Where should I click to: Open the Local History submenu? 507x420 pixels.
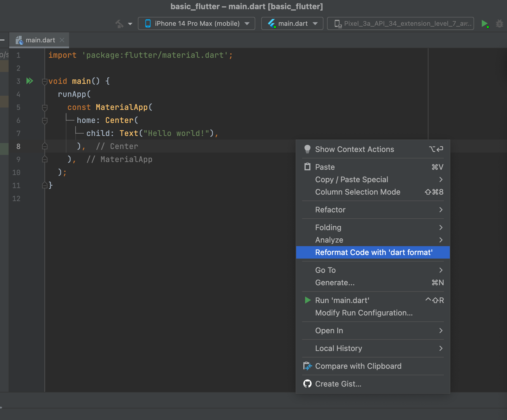tap(373, 348)
